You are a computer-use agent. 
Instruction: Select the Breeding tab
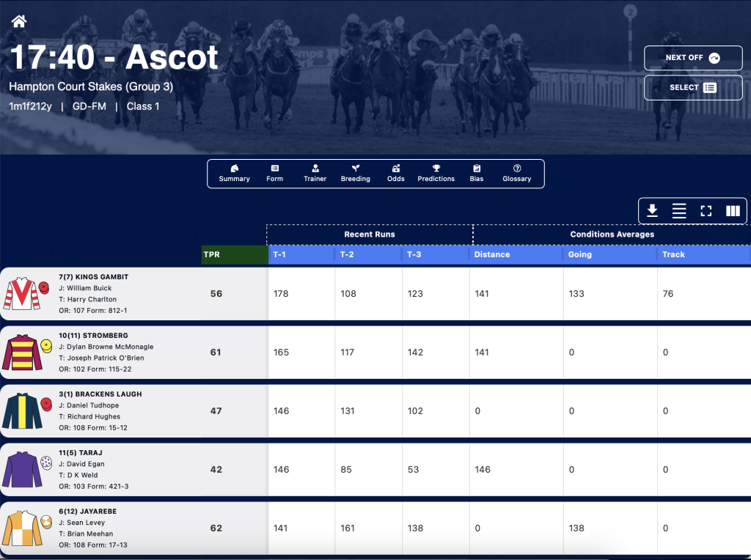pyautogui.click(x=356, y=173)
